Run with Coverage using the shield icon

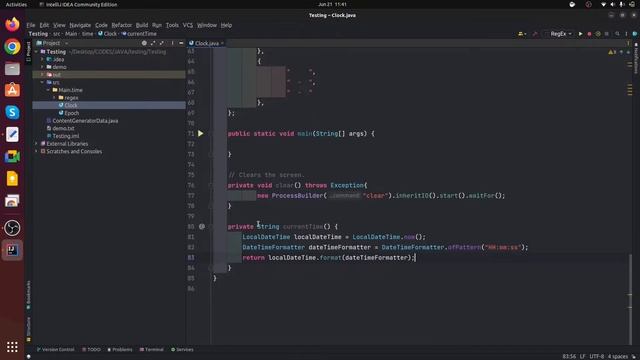tap(598, 34)
